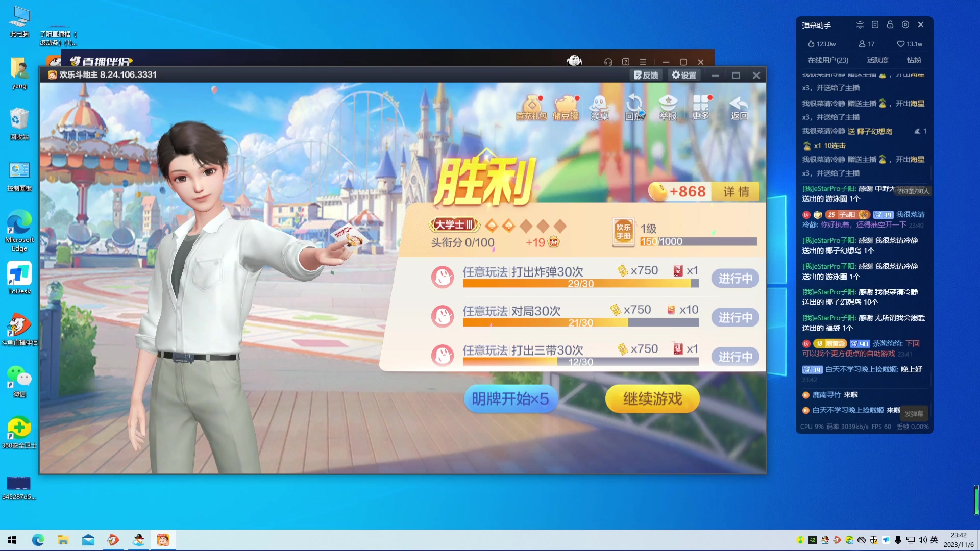Screen dimensions: 980x551
Task: Open 斗鱼直播伴侣 desktop shortcut
Action: 19,330
